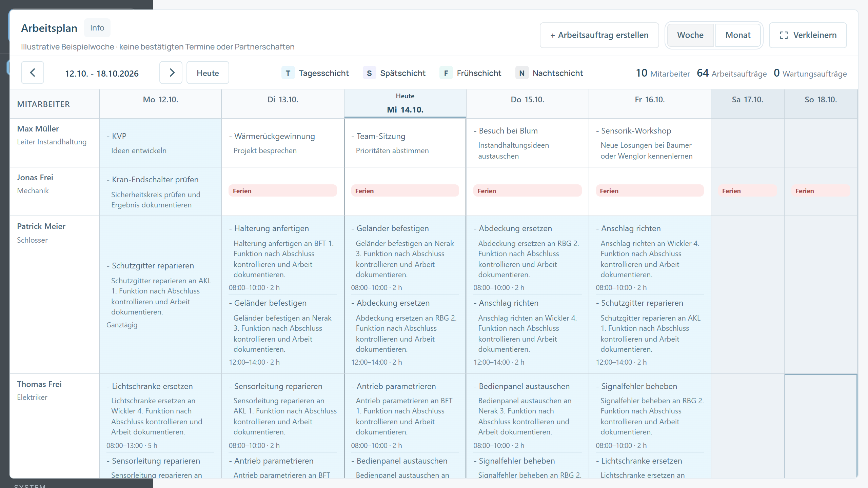Select Mo 12.10. column header

point(160,104)
